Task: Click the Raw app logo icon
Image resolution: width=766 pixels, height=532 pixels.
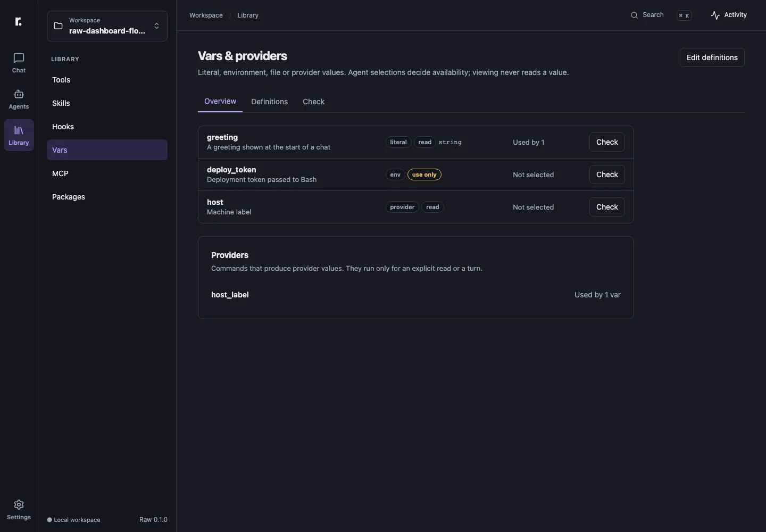Action: (x=19, y=21)
